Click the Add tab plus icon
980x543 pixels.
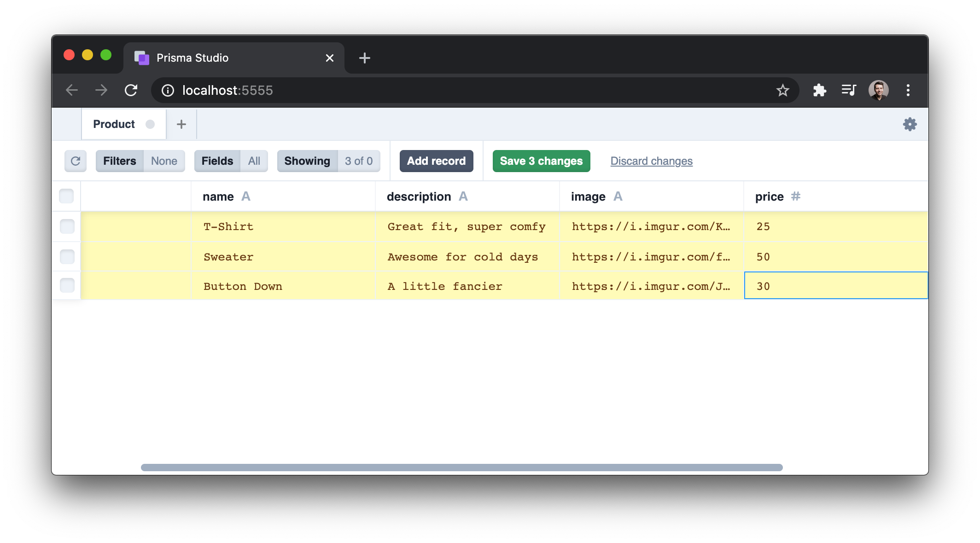pyautogui.click(x=181, y=124)
